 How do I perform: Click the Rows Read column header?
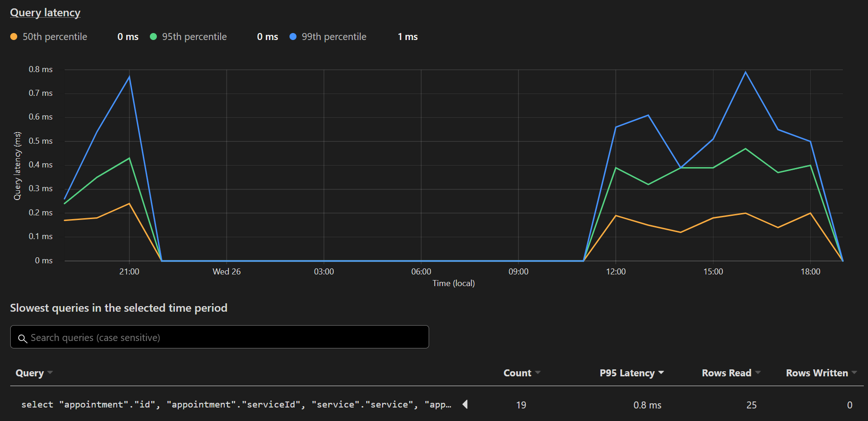727,373
